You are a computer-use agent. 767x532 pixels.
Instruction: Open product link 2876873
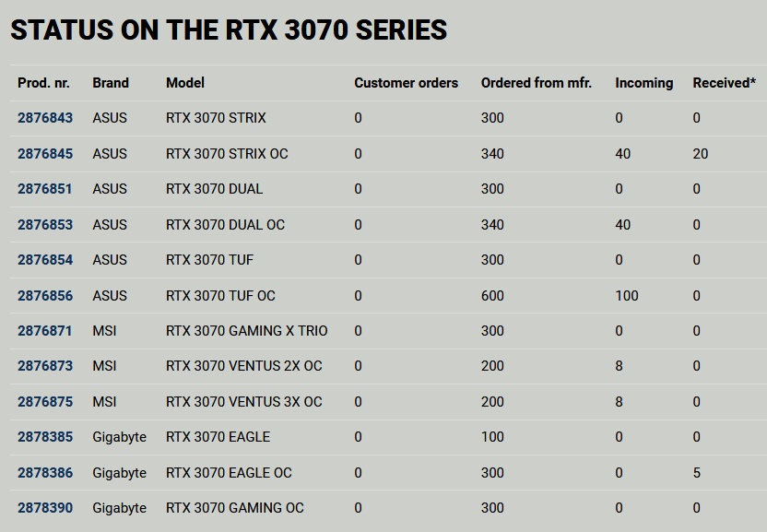pos(45,366)
